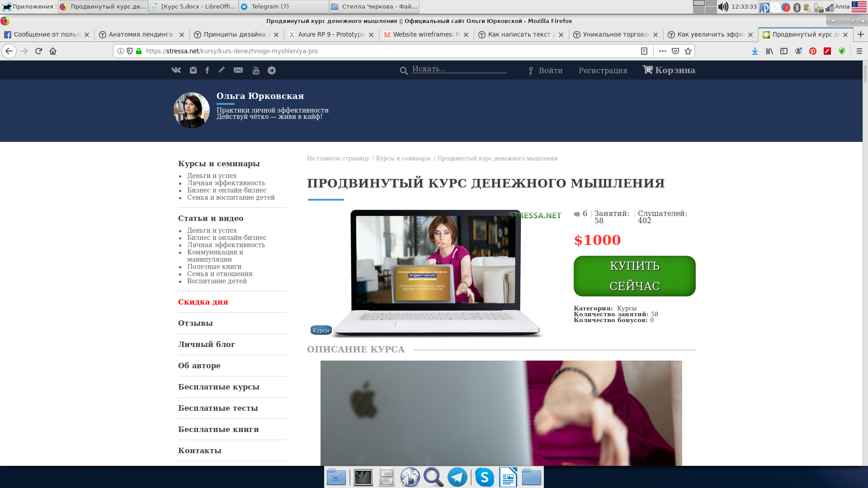Open the Скидка дня sidebar link
The height and width of the screenshot is (488, 868).
(x=203, y=302)
